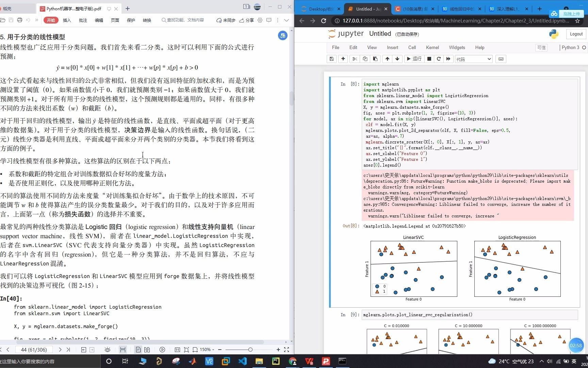588x368 pixels.
Task: Bookmark this page with the star icon
Action: click(577, 21)
